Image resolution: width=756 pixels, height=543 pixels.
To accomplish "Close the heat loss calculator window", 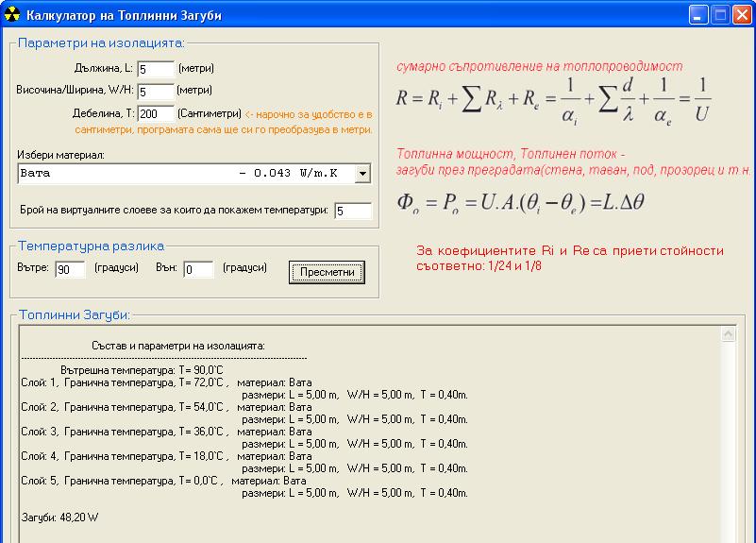I will point(742,14).
